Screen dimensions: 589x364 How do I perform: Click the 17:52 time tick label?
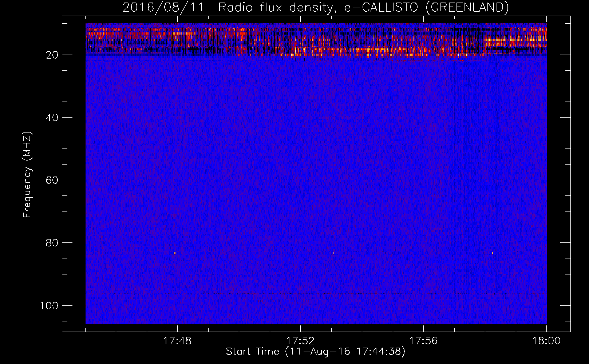pyautogui.click(x=300, y=341)
